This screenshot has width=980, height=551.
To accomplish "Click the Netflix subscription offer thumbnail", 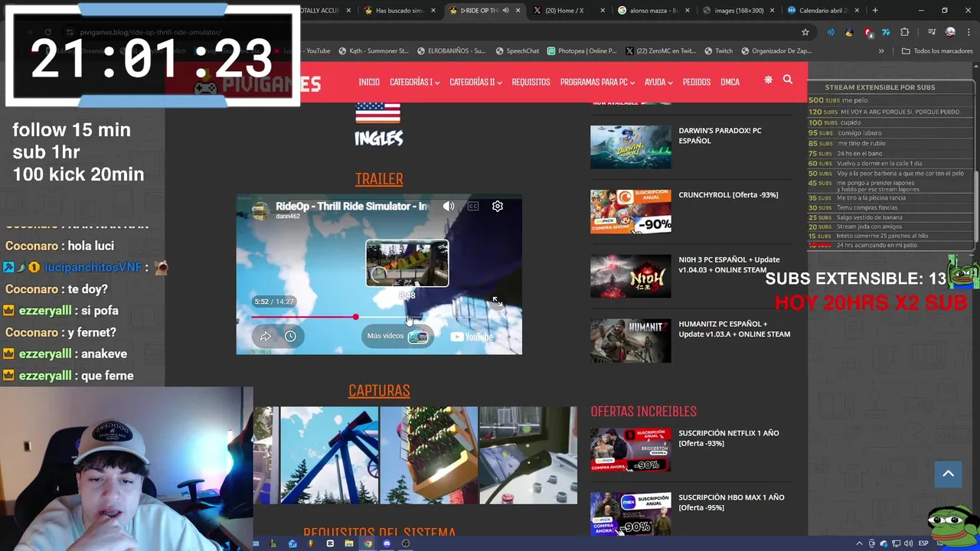I will point(631,449).
